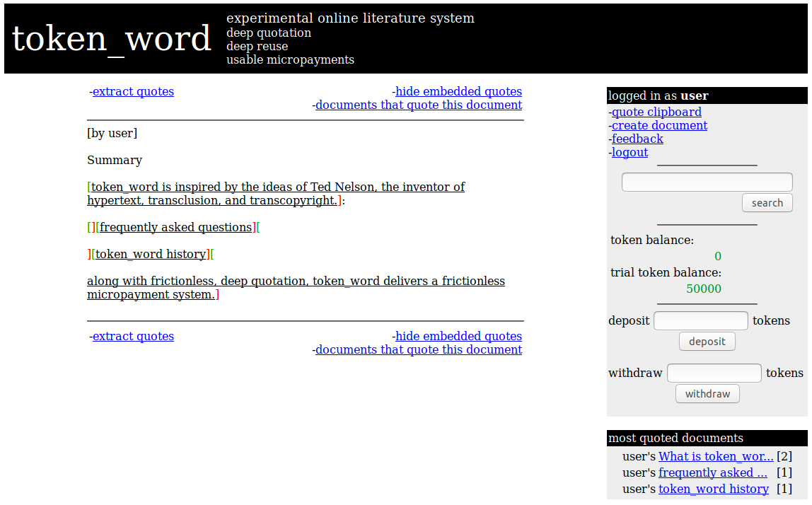Screen dimensions: 812x505
Task: Click the 'deep quotation' tagline text
Action: (269, 33)
